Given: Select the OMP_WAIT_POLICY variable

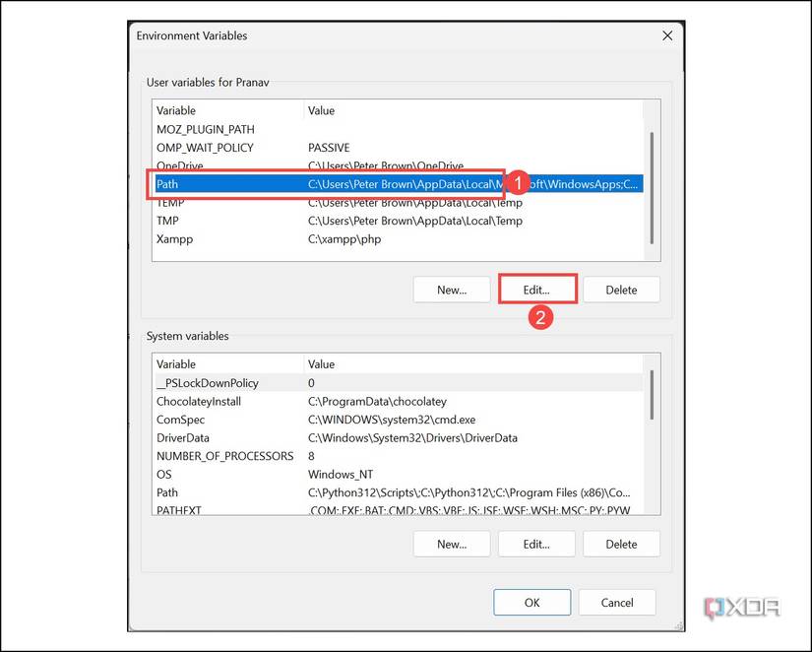Looking at the screenshot, I should coord(205,148).
